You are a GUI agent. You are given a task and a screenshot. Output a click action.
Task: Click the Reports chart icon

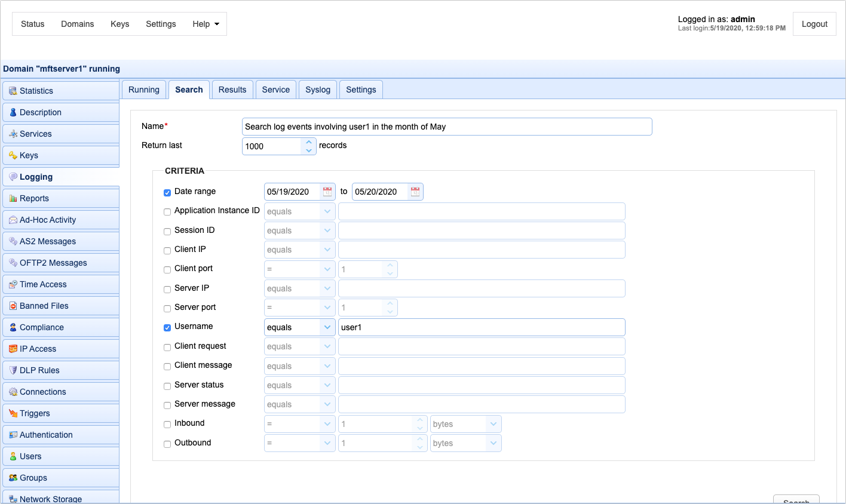pyautogui.click(x=13, y=198)
